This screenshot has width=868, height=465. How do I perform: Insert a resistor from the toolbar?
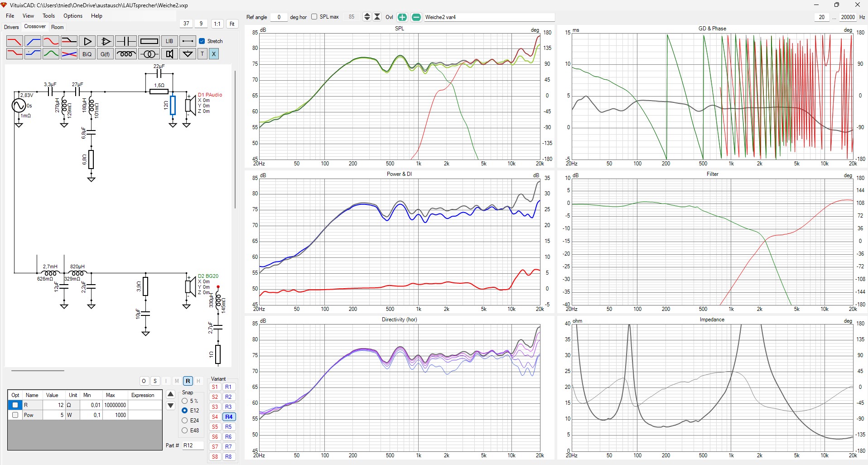149,41
